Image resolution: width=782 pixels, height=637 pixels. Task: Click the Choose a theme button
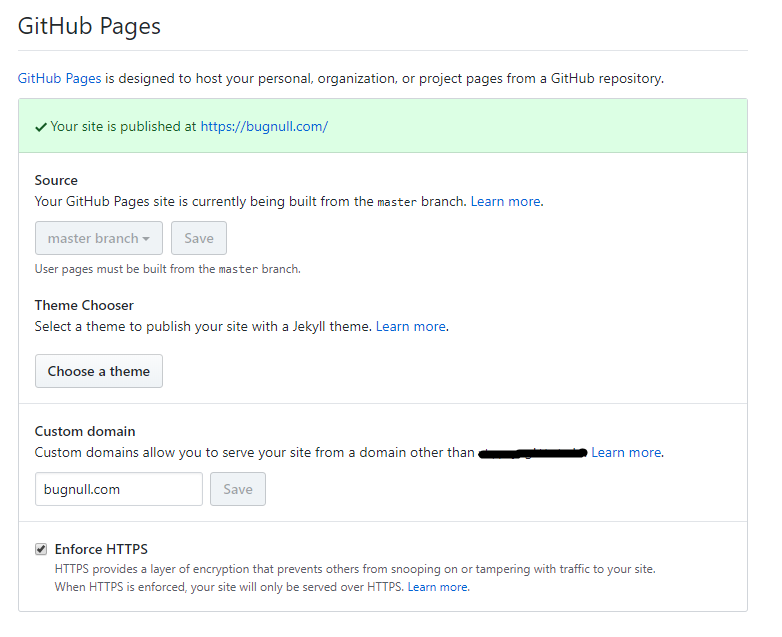pyautogui.click(x=99, y=371)
